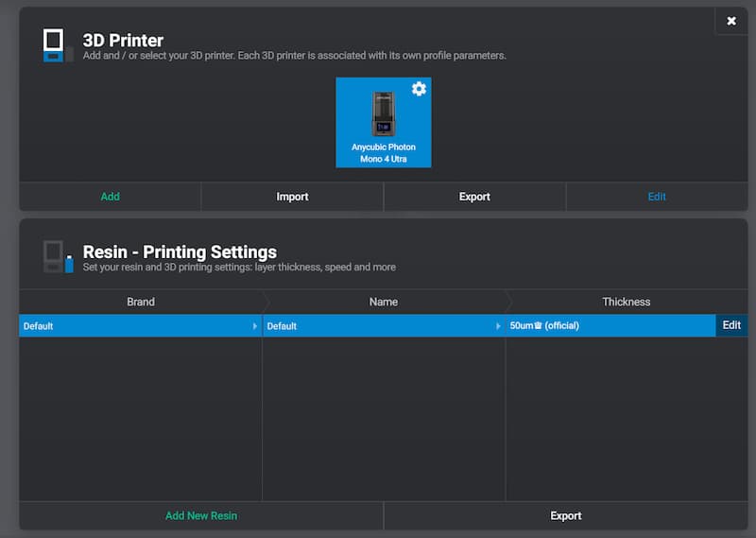Click the Thickness column header

point(626,302)
